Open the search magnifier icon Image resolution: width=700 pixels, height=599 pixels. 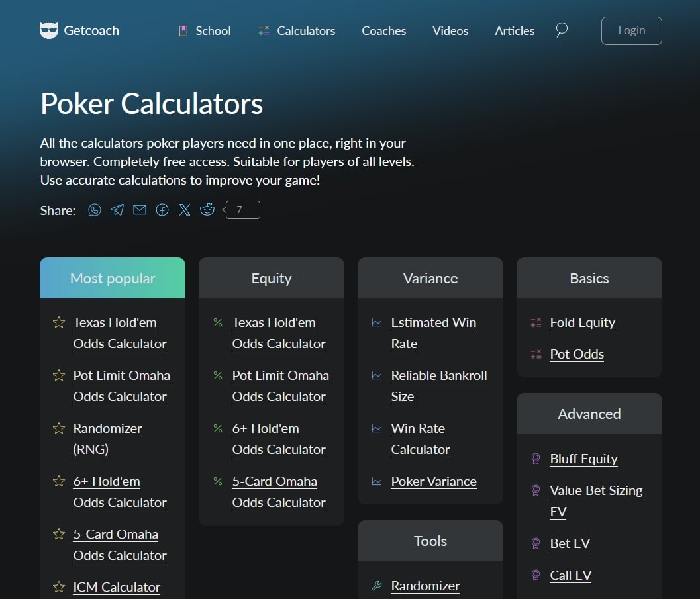[x=562, y=30]
